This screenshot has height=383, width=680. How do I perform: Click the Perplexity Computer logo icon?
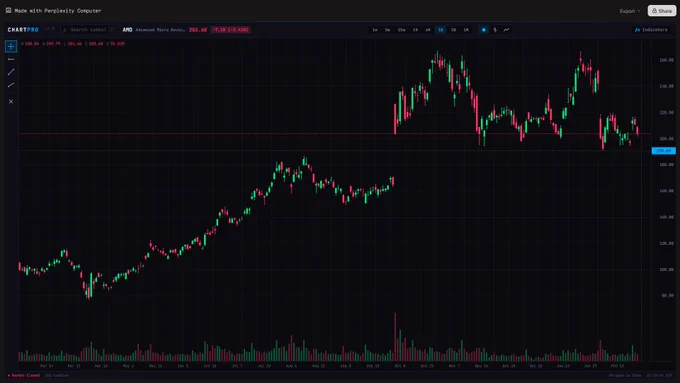[x=8, y=10]
